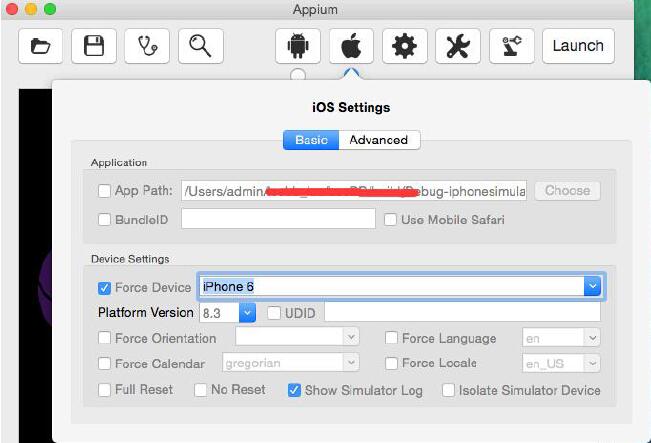Click the Platform Version label
Image resolution: width=651 pixels, height=443 pixels.
[x=146, y=312]
